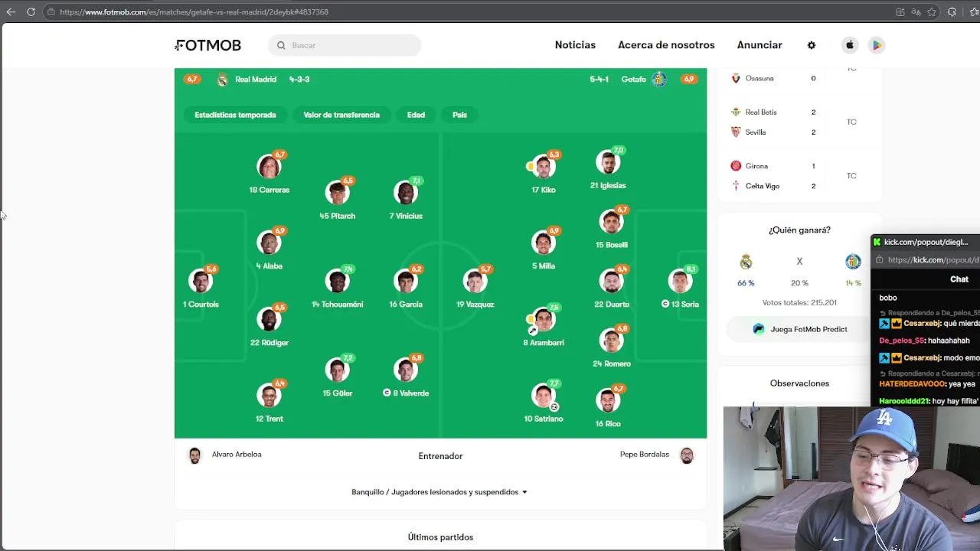Click the FotMob Predict icon
Image resolution: width=980 pixels, height=551 pixels.
coord(759,329)
